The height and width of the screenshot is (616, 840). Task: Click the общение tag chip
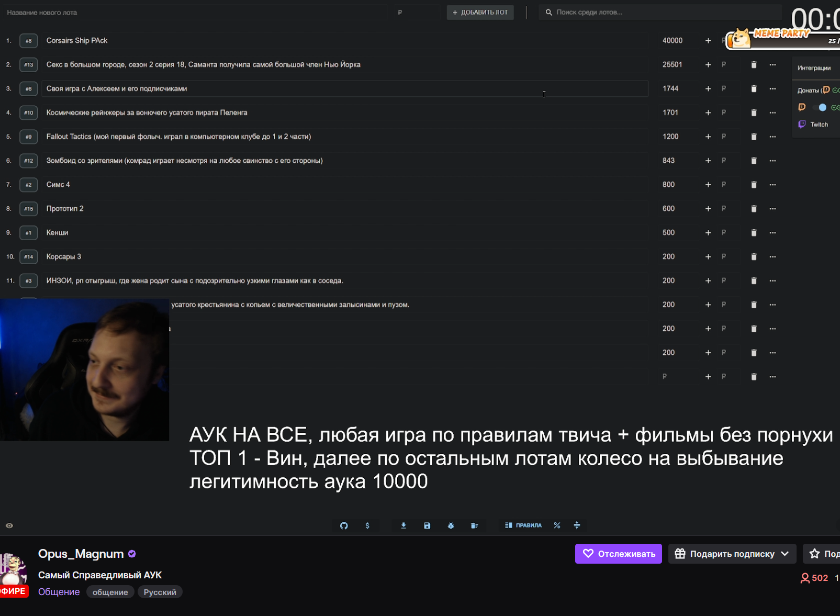[110, 592]
